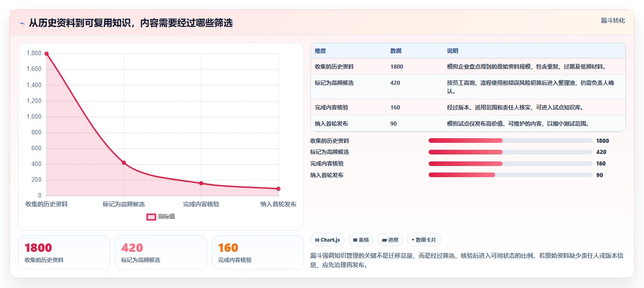Open the 160 完成内容核验 data card
The height and width of the screenshot is (288, 644).
(258, 252)
